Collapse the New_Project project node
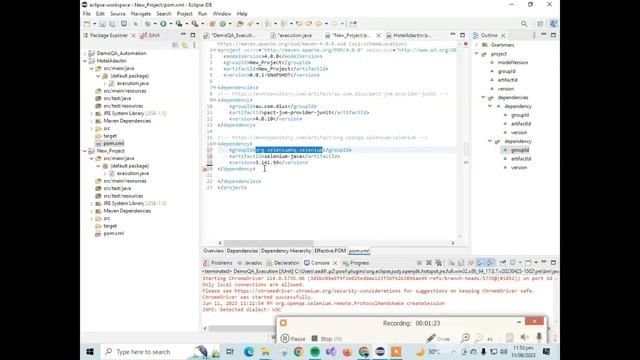Viewport: 640px width, 360px height. [x=85, y=151]
